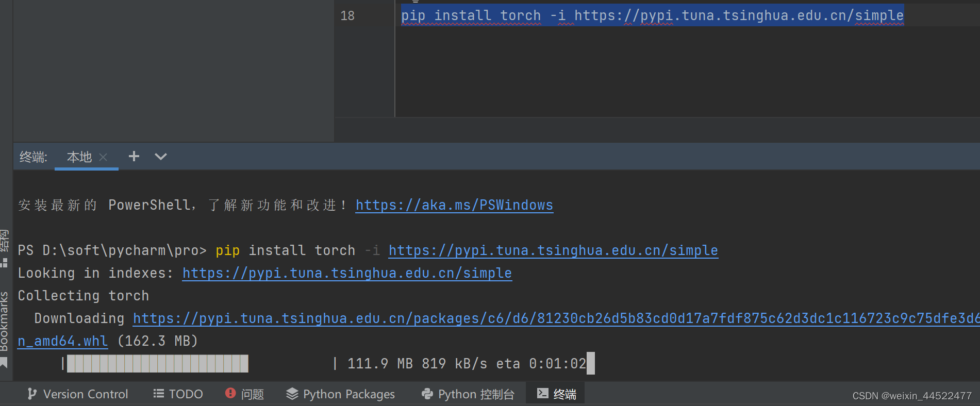This screenshot has height=406, width=980.
Task: Open the aka.ms/PSWindows link
Action: coord(454,205)
